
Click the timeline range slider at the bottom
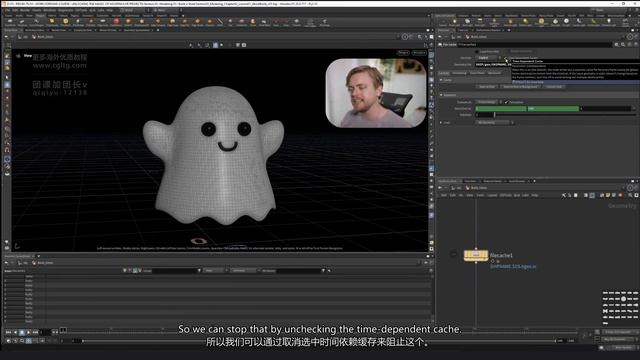click(318, 340)
